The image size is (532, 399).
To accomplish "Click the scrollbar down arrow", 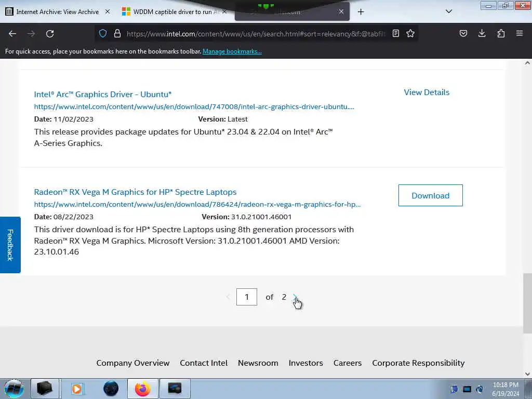I will 527,374.
